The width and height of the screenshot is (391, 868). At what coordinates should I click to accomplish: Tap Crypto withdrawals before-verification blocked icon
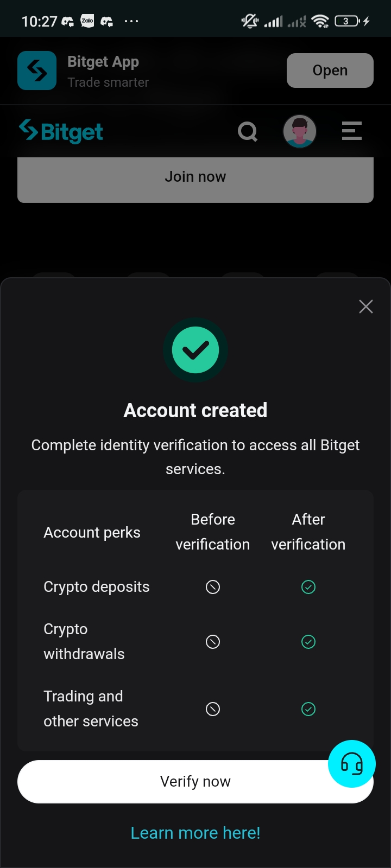point(213,642)
